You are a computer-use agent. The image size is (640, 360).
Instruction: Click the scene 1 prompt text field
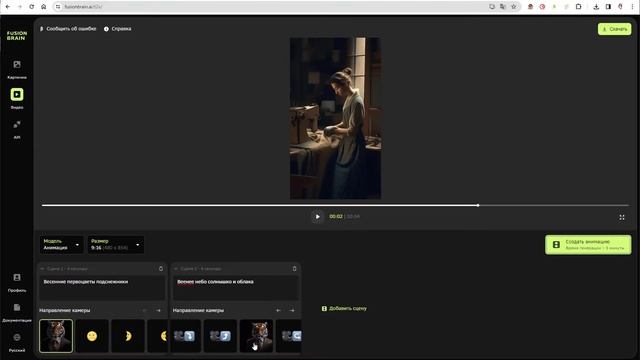[x=102, y=288]
